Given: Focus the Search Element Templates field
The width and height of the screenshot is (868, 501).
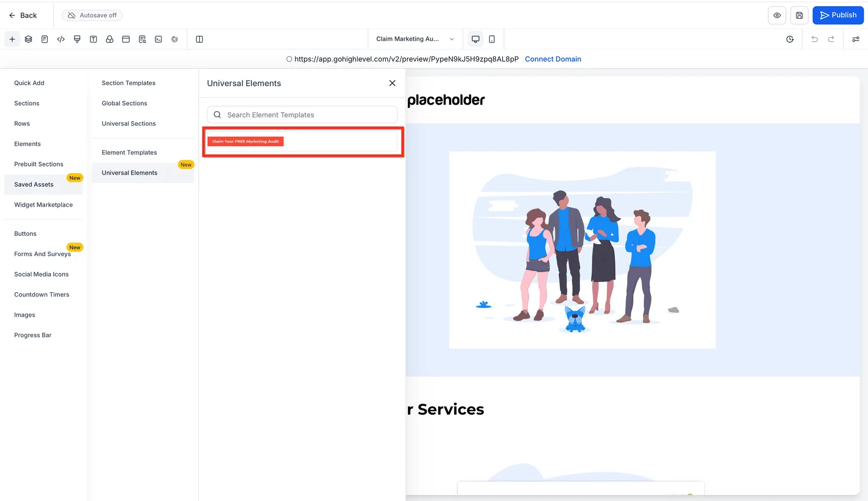Looking at the screenshot, I should 302,115.
